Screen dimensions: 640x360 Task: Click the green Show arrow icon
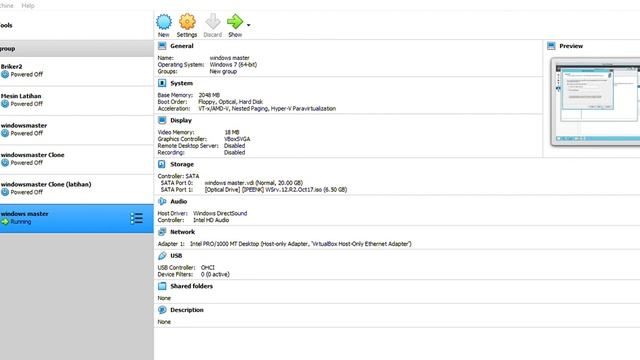click(x=235, y=22)
